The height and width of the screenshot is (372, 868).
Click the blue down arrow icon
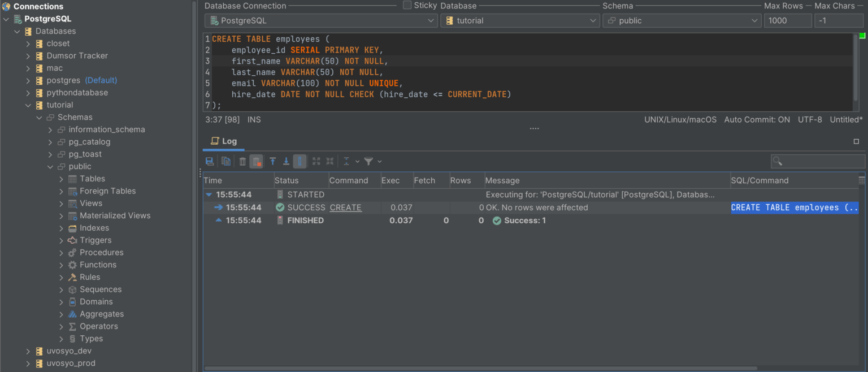(x=286, y=162)
